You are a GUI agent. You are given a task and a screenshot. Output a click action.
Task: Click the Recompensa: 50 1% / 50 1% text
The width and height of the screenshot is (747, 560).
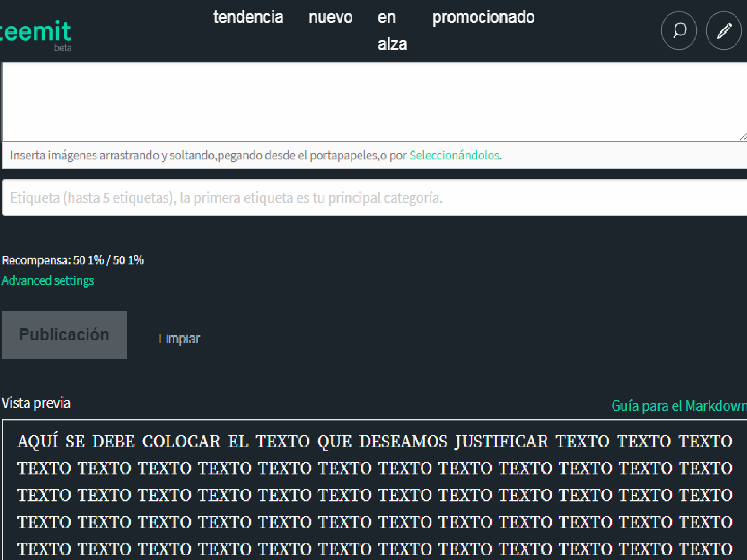pyautogui.click(x=73, y=260)
